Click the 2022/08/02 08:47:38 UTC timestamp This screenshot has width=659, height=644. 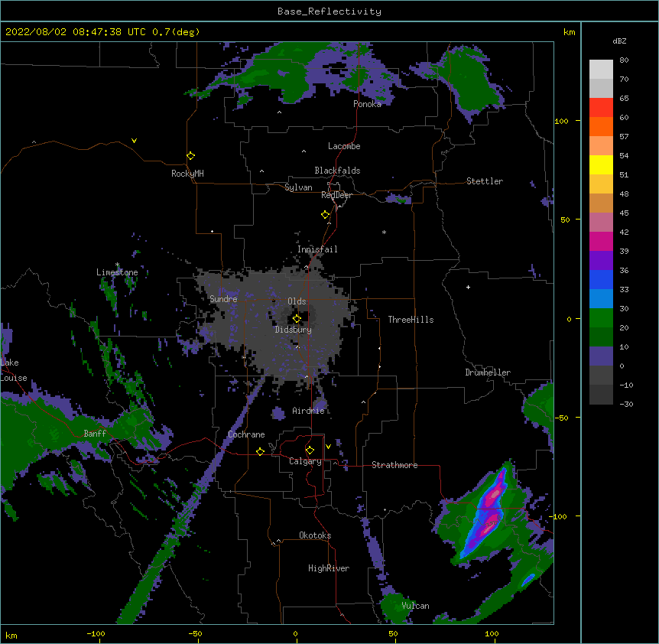76,32
